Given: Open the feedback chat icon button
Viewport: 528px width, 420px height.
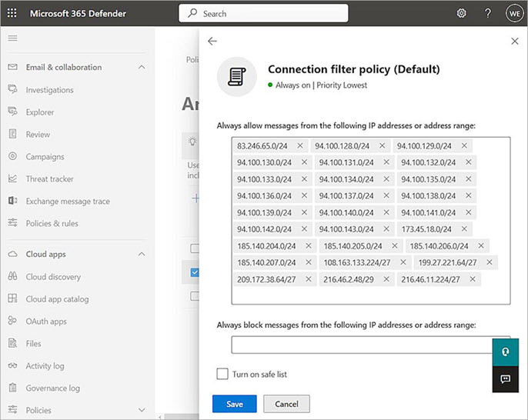Looking at the screenshot, I should click(505, 378).
